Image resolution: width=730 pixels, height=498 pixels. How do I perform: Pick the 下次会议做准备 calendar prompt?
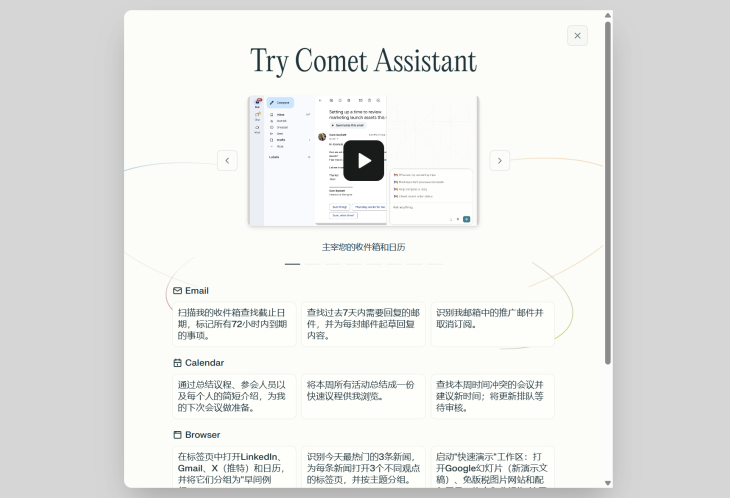coord(234,396)
